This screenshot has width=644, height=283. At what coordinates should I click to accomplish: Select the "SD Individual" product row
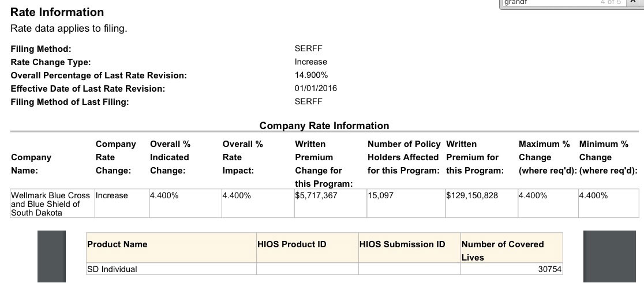(x=112, y=269)
